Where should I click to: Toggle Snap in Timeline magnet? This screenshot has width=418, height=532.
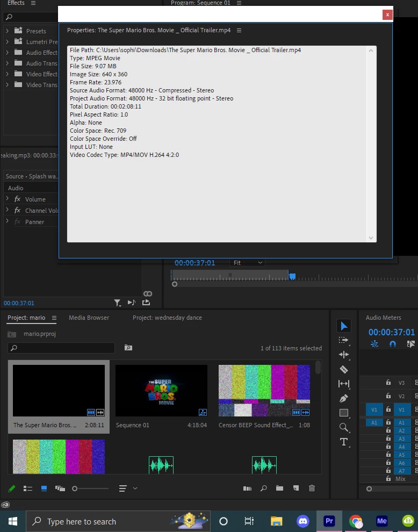pyautogui.click(x=393, y=344)
